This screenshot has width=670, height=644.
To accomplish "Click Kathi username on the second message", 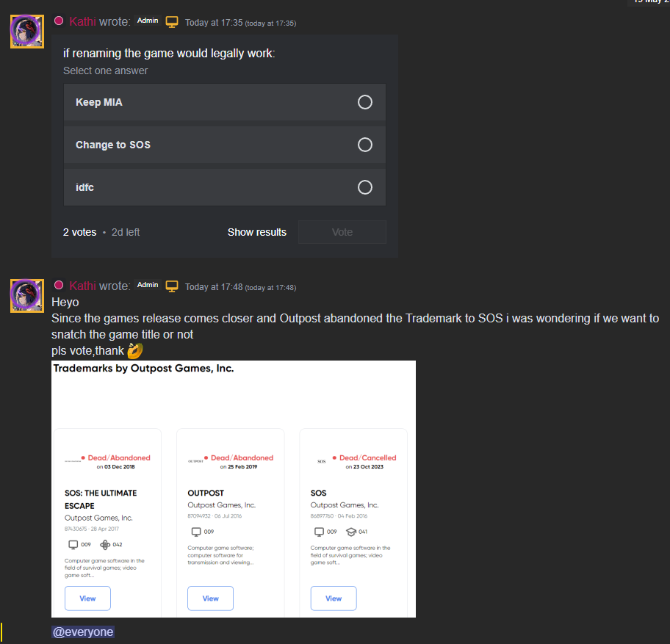I will coord(82,286).
